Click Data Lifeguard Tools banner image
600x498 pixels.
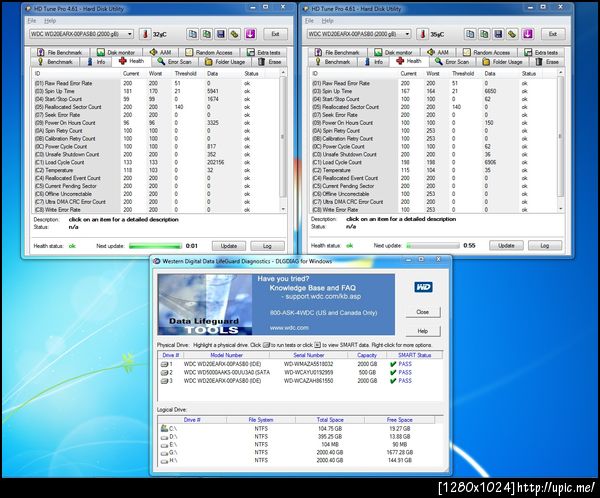[276, 304]
